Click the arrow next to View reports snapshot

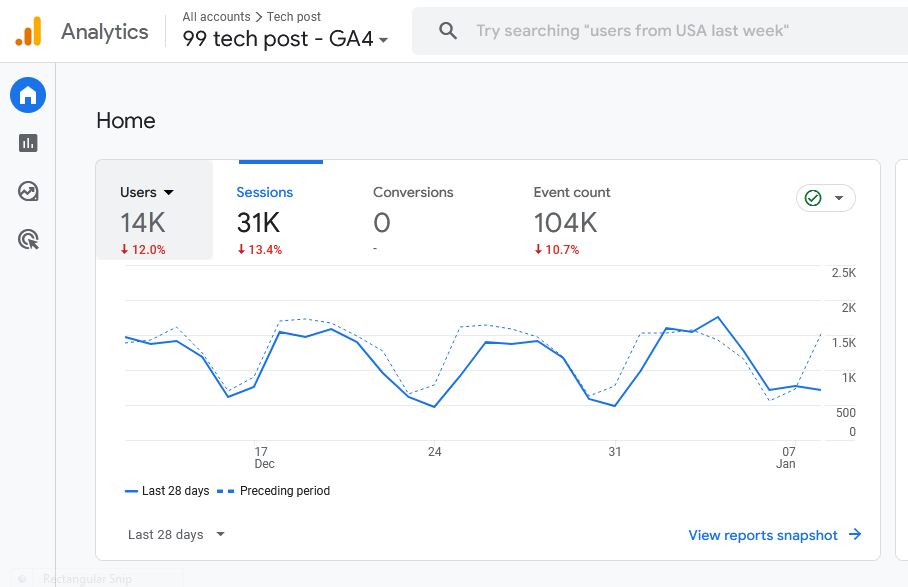click(x=855, y=535)
